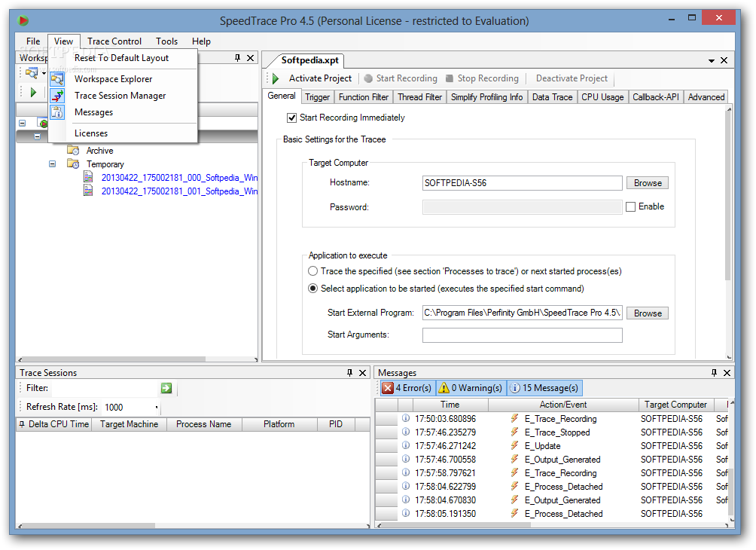Switch to the Advanced tab

706,97
